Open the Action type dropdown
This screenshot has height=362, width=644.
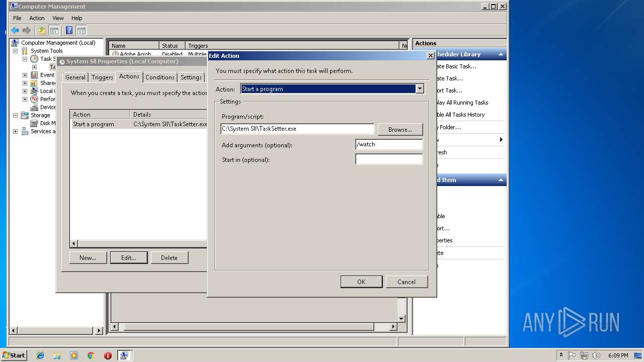(420, 89)
